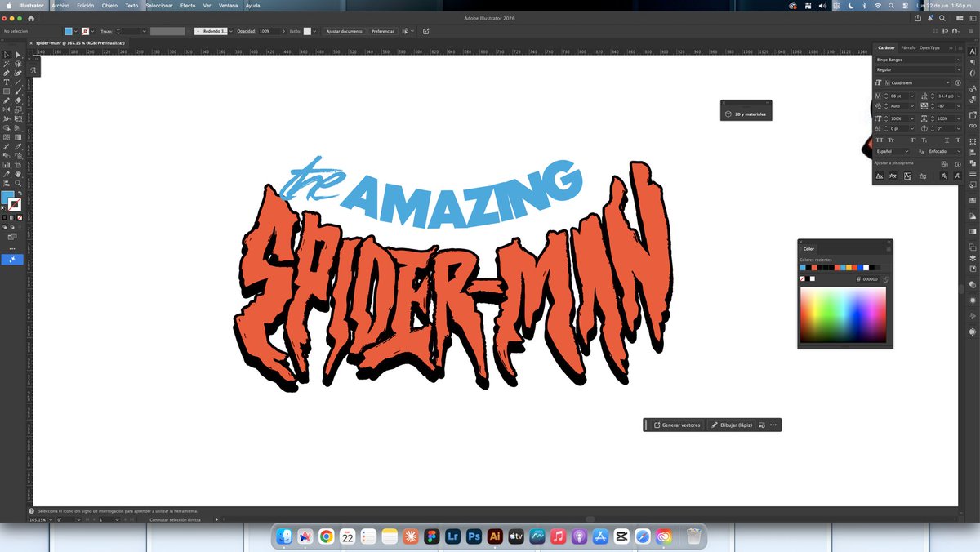Open the Touch Type floating panel icon
The image size is (980, 552).
pyautogui.click(x=33, y=69)
